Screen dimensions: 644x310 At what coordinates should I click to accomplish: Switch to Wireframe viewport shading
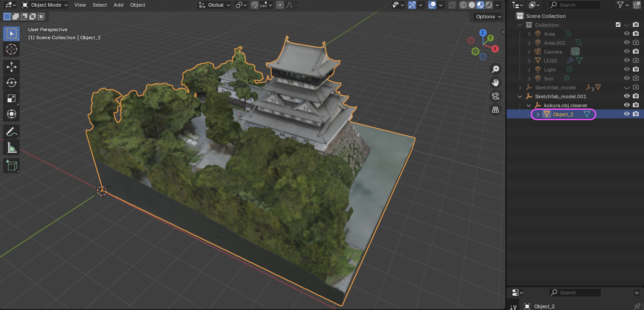pos(463,5)
